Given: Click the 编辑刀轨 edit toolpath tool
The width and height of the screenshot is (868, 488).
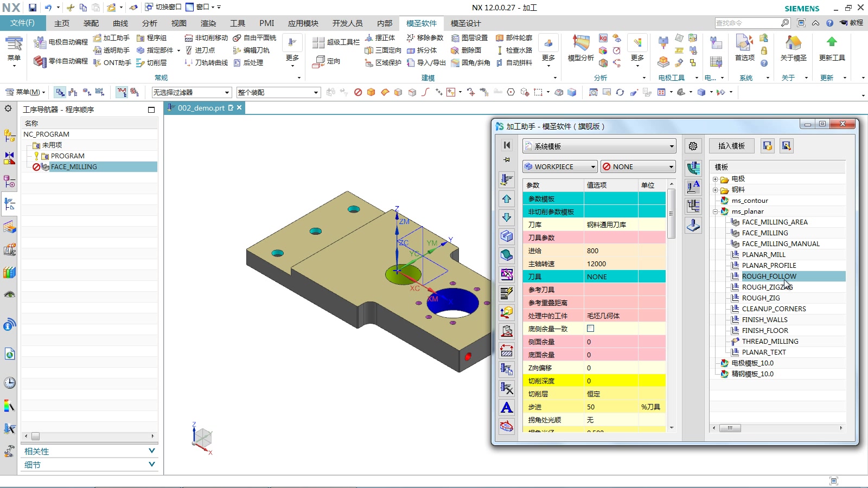Looking at the screenshot, I should tap(251, 50).
